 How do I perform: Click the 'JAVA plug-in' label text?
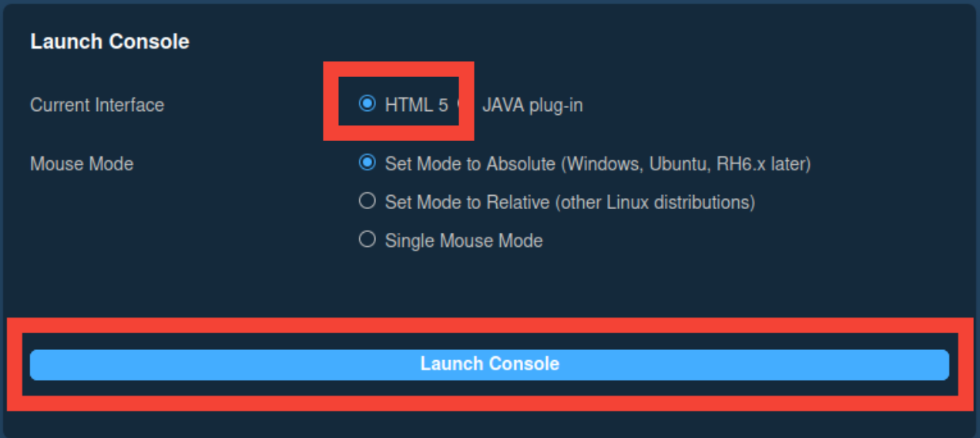532,105
